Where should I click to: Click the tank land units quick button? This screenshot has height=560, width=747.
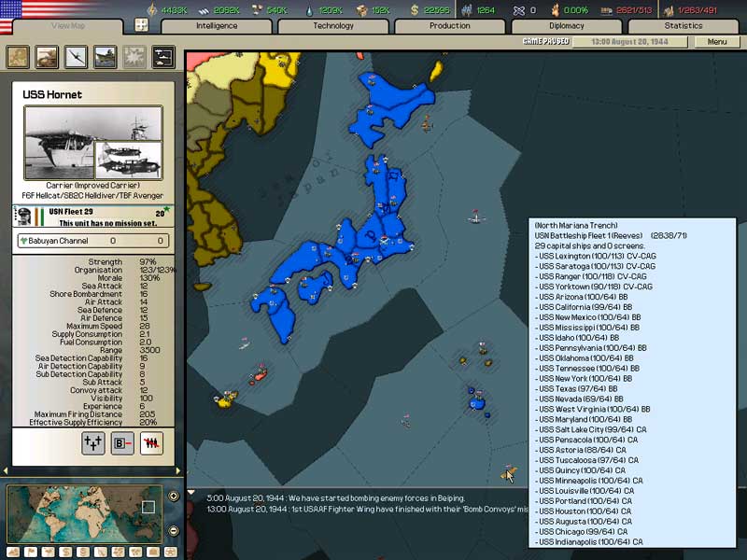tap(47, 57)
